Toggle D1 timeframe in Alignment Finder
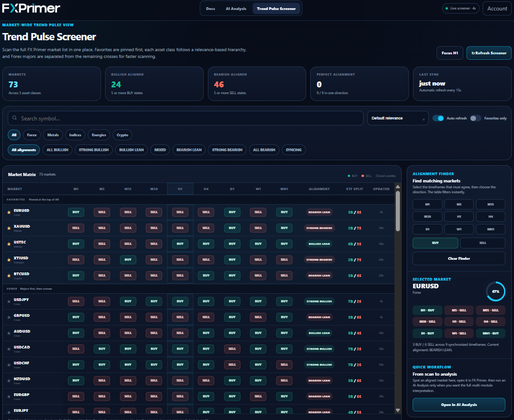The image size is (514, 420). tap(427, 229)
